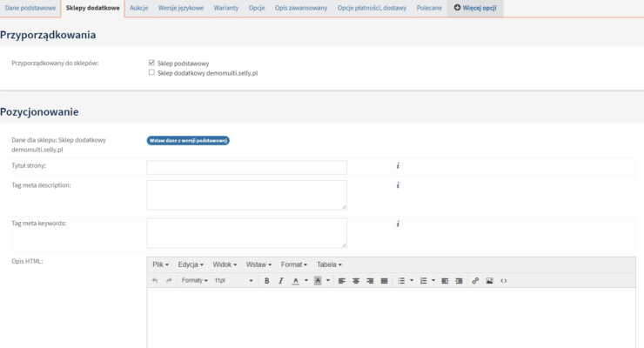This screenshot has width=644, height=348.
Task: Open the Warianty tab
Action: [225, 8]
